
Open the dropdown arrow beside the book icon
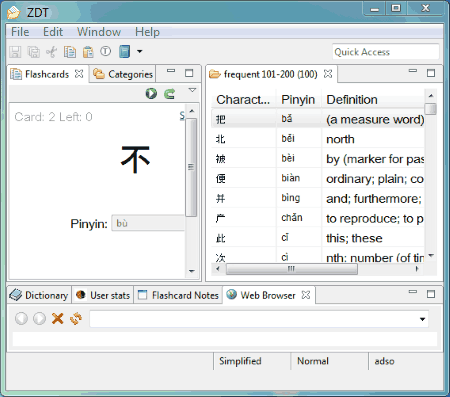(x=140, y=52)
